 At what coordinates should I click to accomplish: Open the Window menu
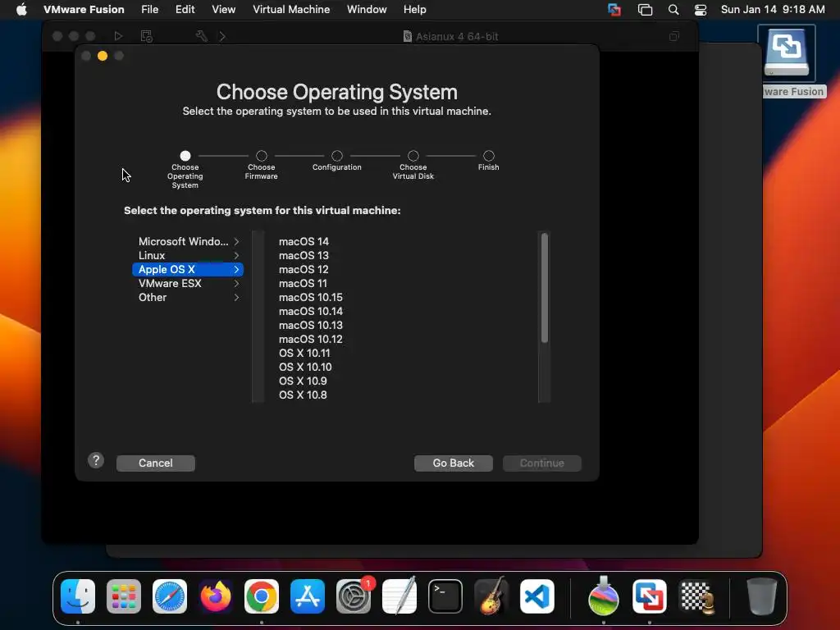[367, 10]
